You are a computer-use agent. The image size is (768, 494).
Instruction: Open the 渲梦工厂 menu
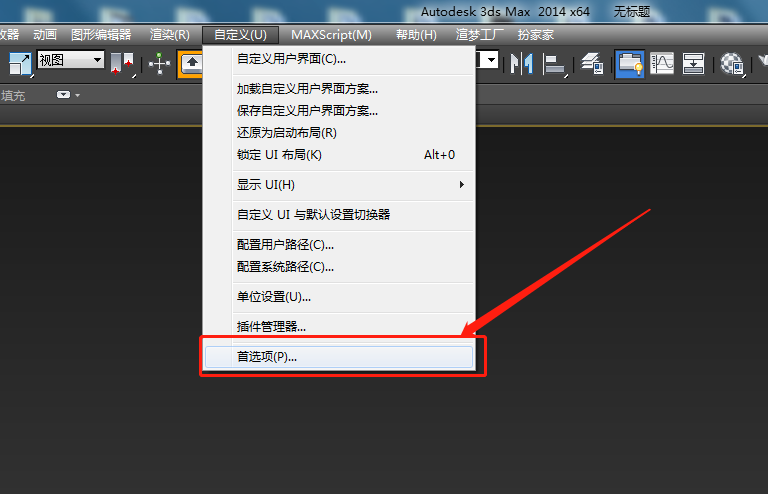click(480, 35)
